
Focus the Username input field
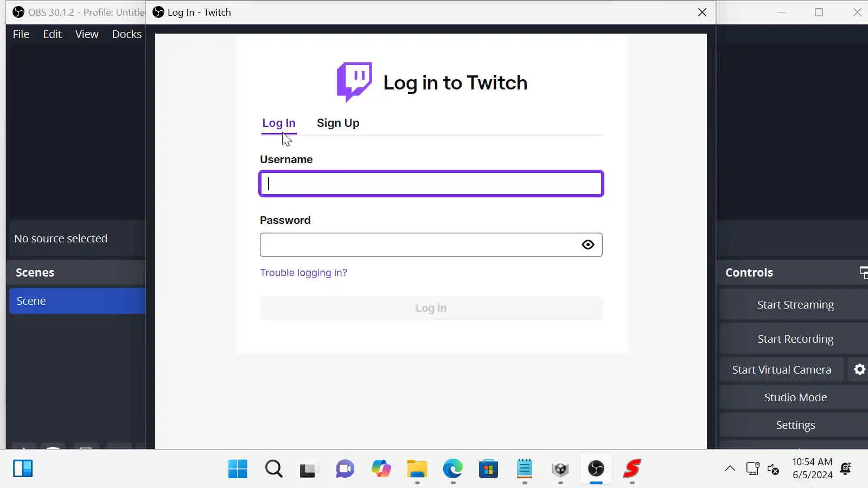tap(431, 184)
